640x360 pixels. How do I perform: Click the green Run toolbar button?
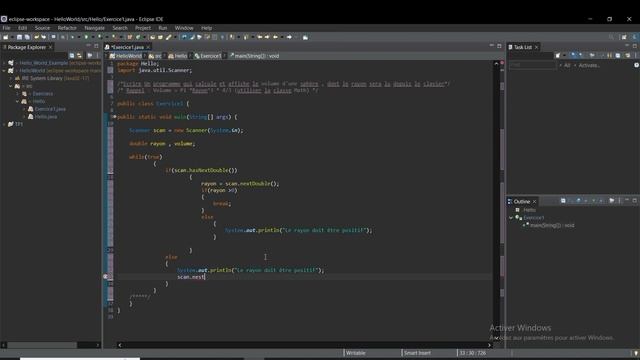(x=86, y=37)
